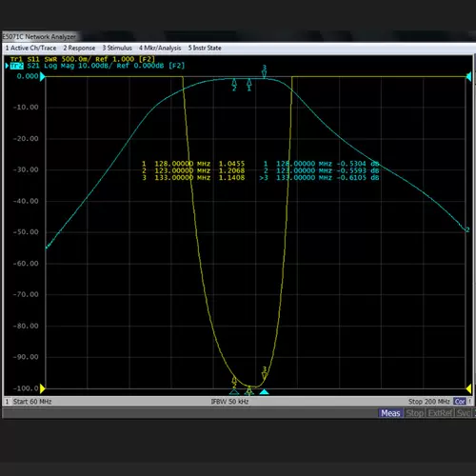Image resolution: width=476 pixels, height=476 pixels.
Task: Click the Meas status indicator
Action: pos(390,413)
